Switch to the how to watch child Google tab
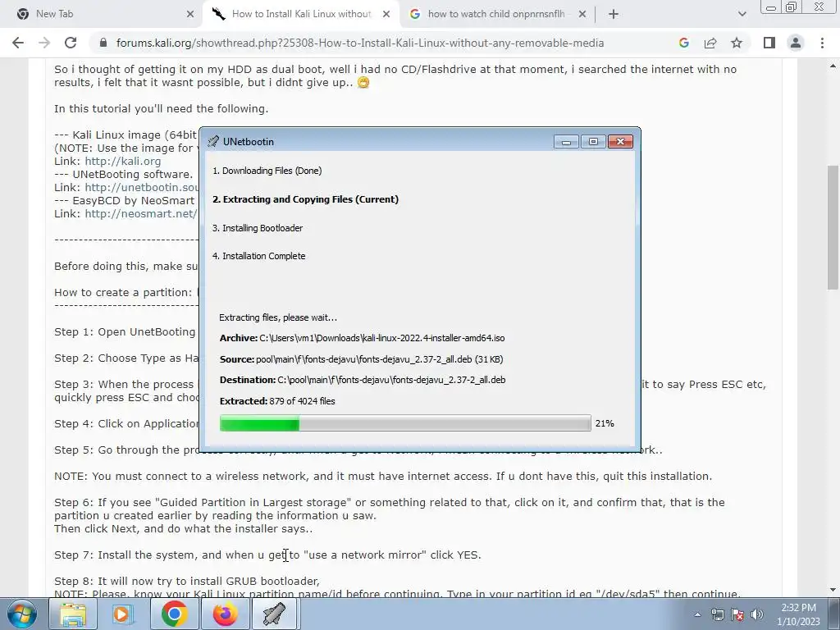Viewport: 840px width, 630px height. pos(496,14)
